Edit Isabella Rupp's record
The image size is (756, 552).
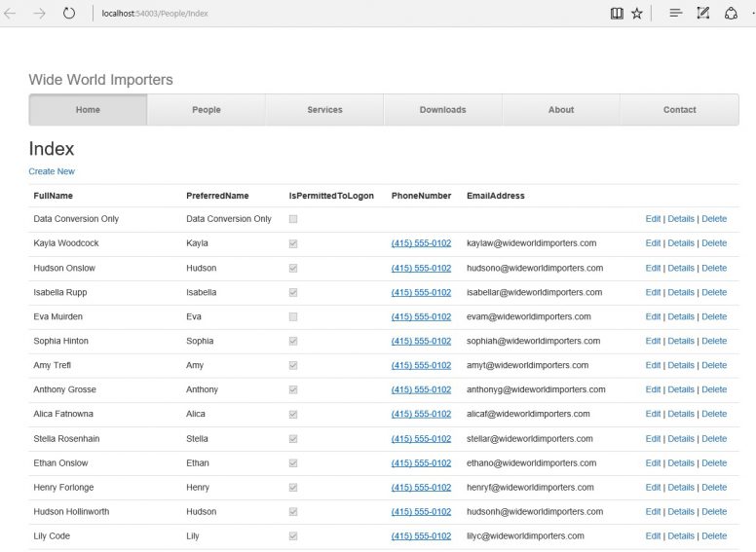(653, 292)
